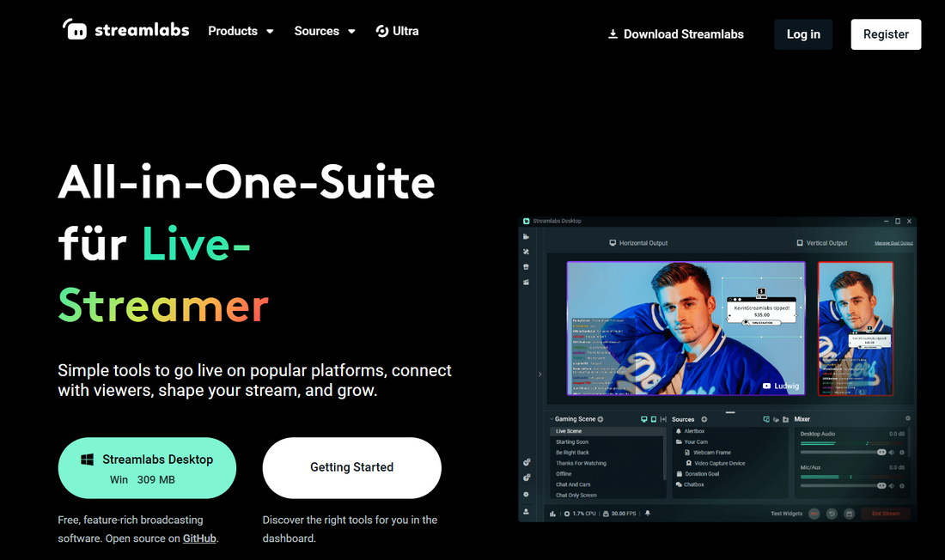Click Download Streamlabs in the header

pos(675,34)
